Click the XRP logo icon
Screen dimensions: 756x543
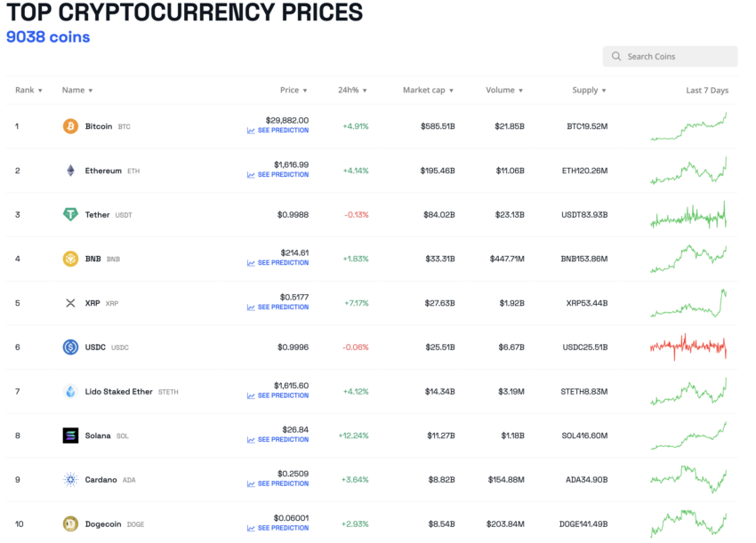click(x=69, y=303)
